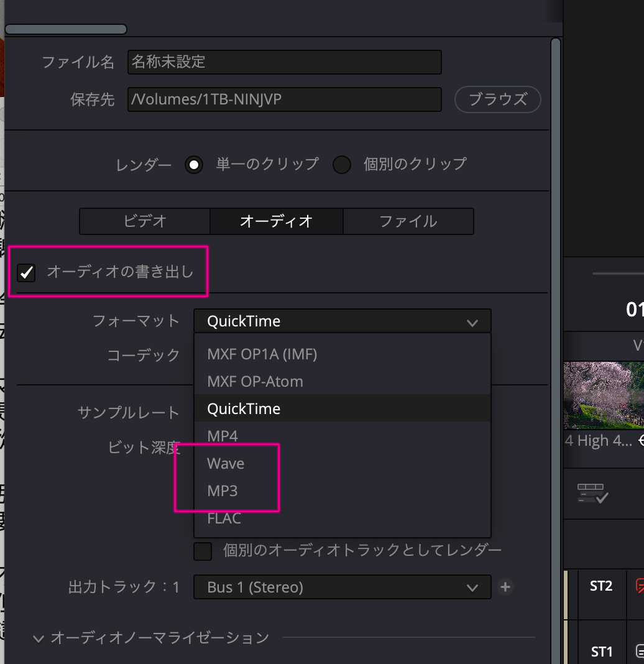644x664 pixels.
Task: Click the plus icon to add output track
Action: 505,587
